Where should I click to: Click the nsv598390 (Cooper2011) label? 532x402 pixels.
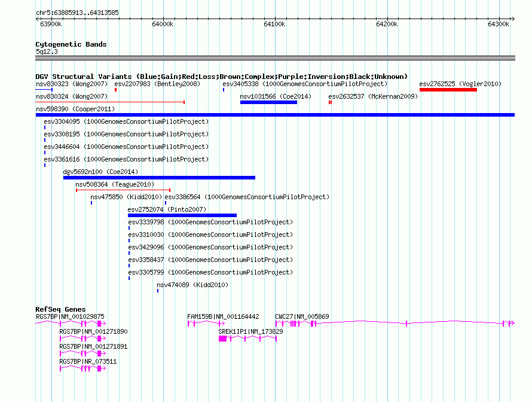pos(75,109)
